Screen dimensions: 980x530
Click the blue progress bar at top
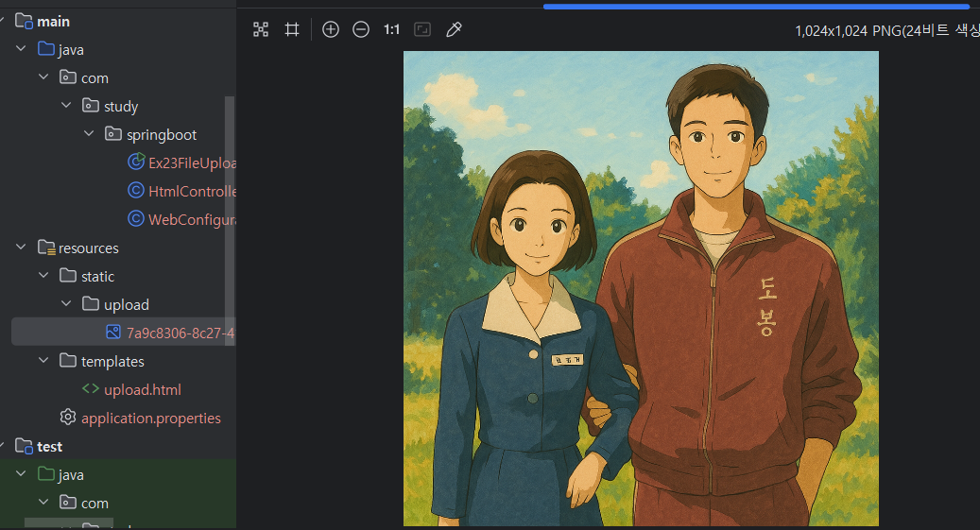pyautogui.click(x=756, y=6)
